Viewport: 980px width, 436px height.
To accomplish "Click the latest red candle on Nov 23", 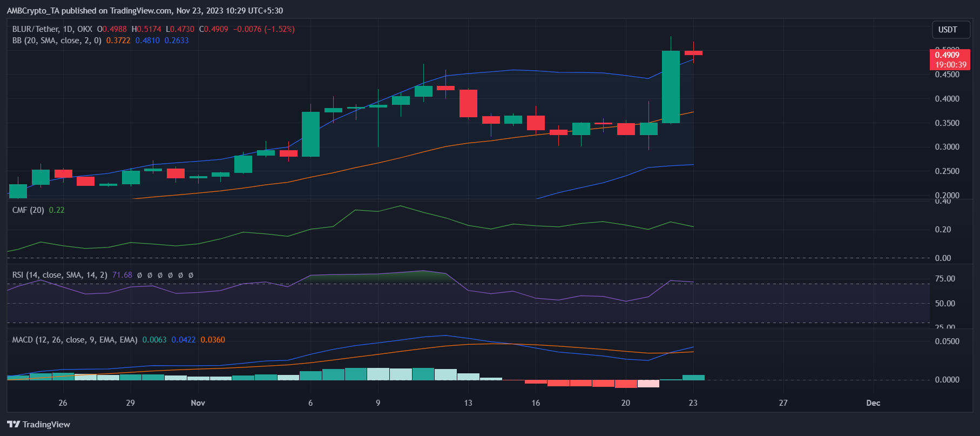I will 693,53.
